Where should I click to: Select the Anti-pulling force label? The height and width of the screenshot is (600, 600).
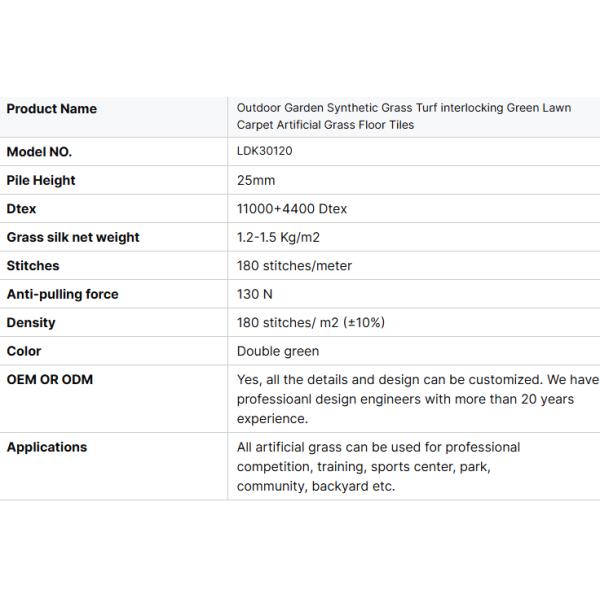[x=62, y=294]
